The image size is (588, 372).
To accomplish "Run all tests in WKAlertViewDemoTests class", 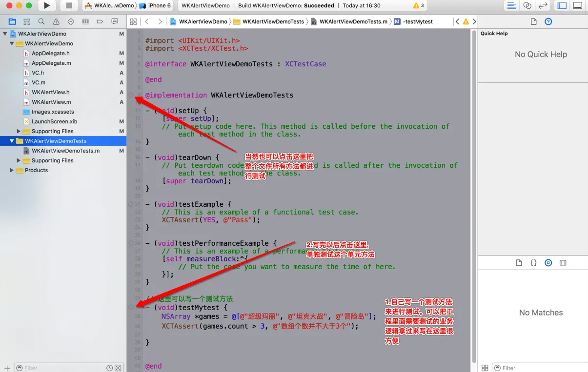I will coord(130,95).
